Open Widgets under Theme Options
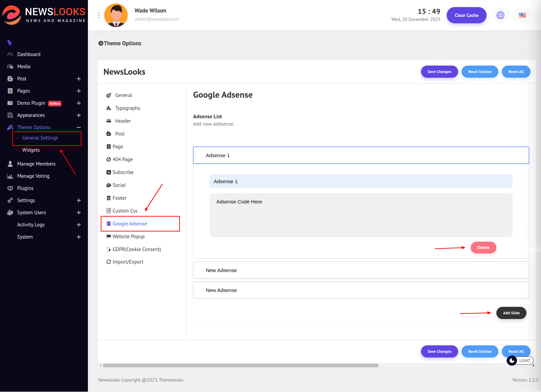This screenshot has height=392, width=541. click(x=31, y=150)
